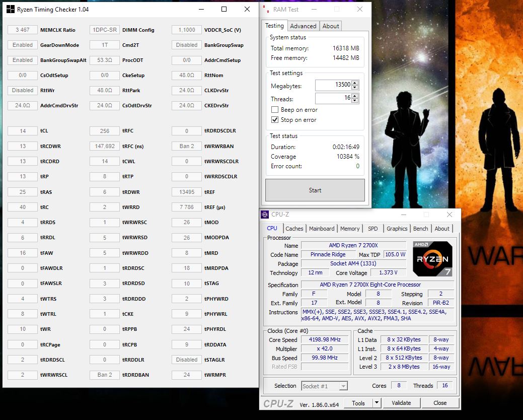
Task: Maximize the Ryzen Timing Checker window
Action: (x=224, y=9)
